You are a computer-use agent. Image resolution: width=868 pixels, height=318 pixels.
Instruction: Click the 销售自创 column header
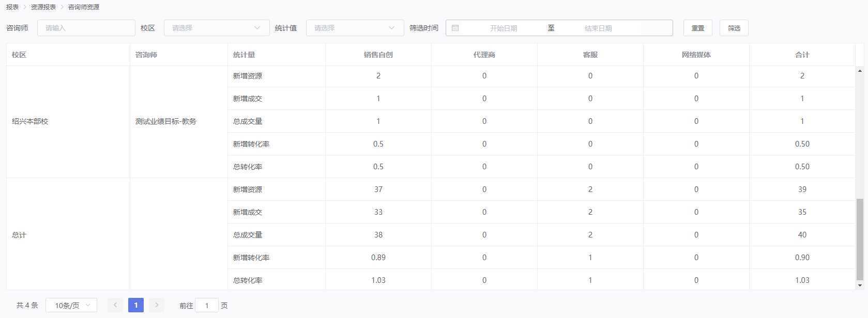tap(378, 55)
